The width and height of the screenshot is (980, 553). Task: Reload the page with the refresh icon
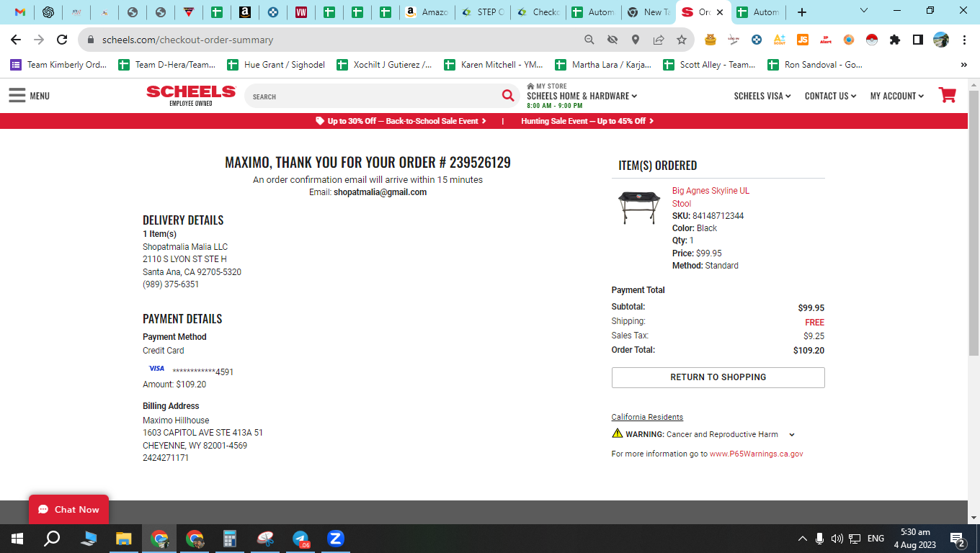click(62, 40)
